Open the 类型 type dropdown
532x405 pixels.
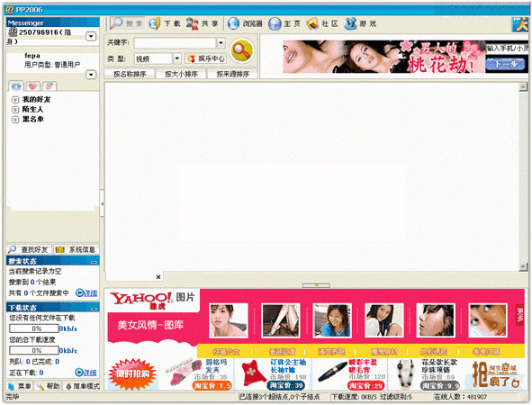tap(176, 58)
